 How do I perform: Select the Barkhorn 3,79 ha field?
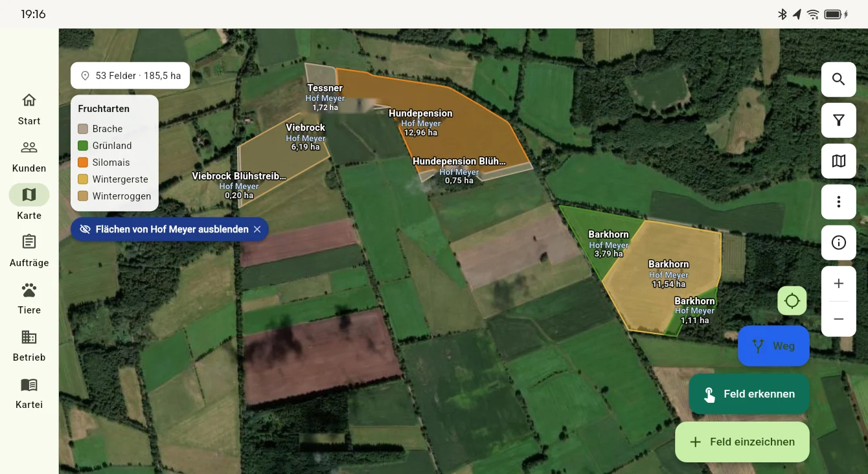click(609, 243)
